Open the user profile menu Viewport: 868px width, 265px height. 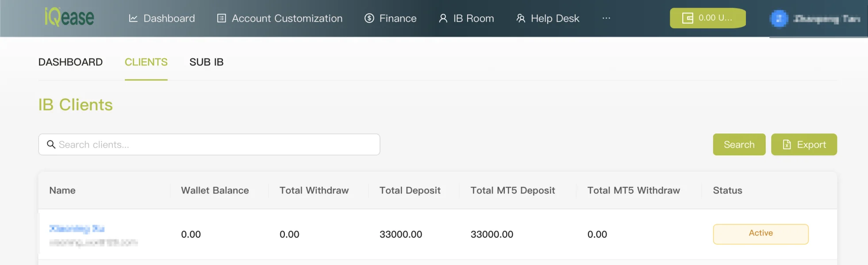pyautogui.click(x=826, y=19)
